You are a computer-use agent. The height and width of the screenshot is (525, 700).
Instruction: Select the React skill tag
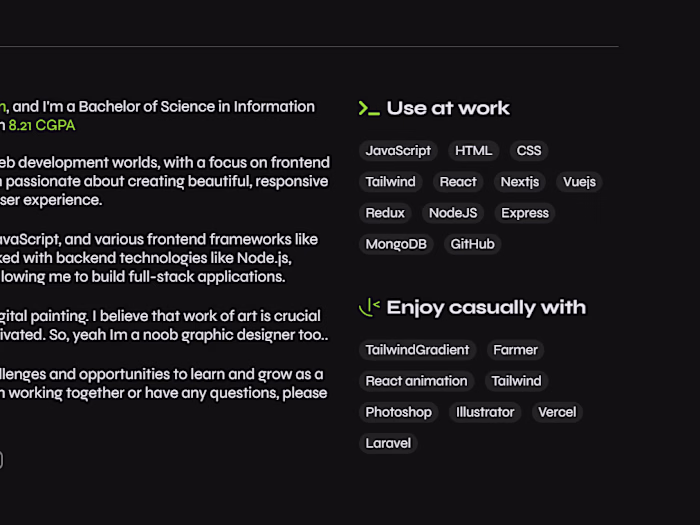458,182
